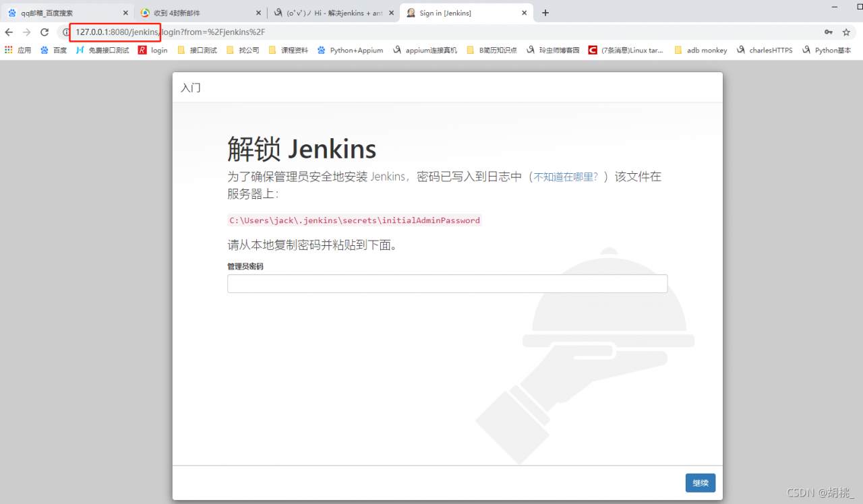Switch to the Hi - 解决jenkins tab
Image resolution: width=863 pixels, height=504 pixels.
click(333, 13)
